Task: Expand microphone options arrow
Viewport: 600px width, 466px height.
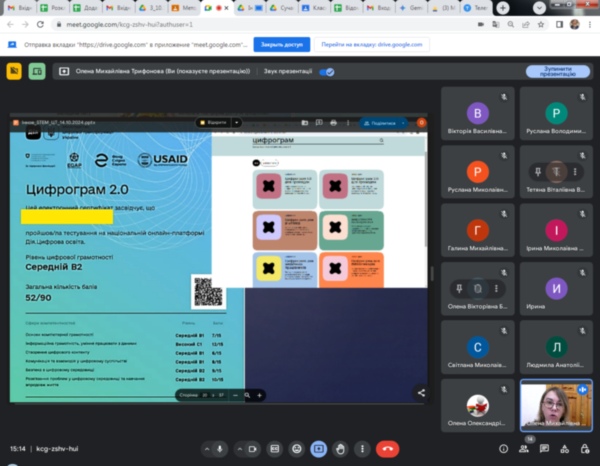Action: [x=203, y=449]
